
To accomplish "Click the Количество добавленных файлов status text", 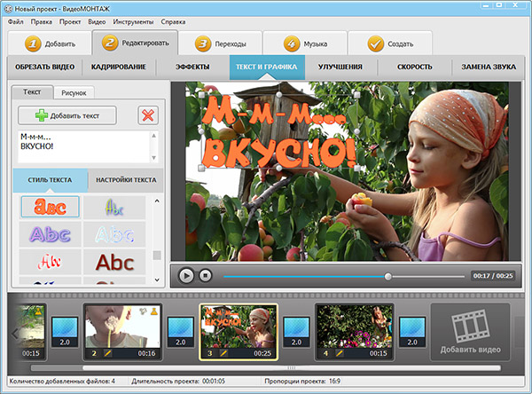I will (x=62, y=381).
